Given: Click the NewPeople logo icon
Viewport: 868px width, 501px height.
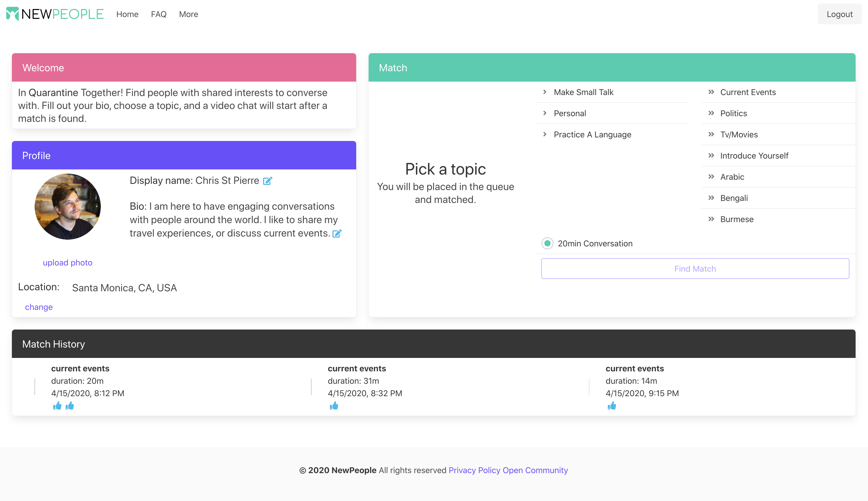Looking at the screenshot, I should (x=12, y=14).
